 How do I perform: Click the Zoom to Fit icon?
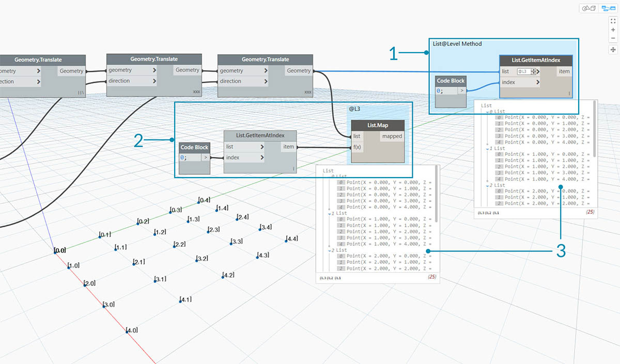click(613, 21)
